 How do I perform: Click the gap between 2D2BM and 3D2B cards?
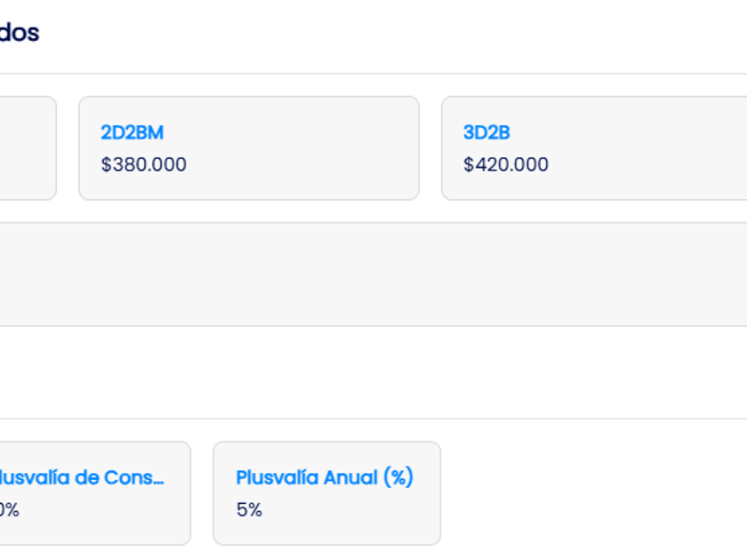click(430, 148)
